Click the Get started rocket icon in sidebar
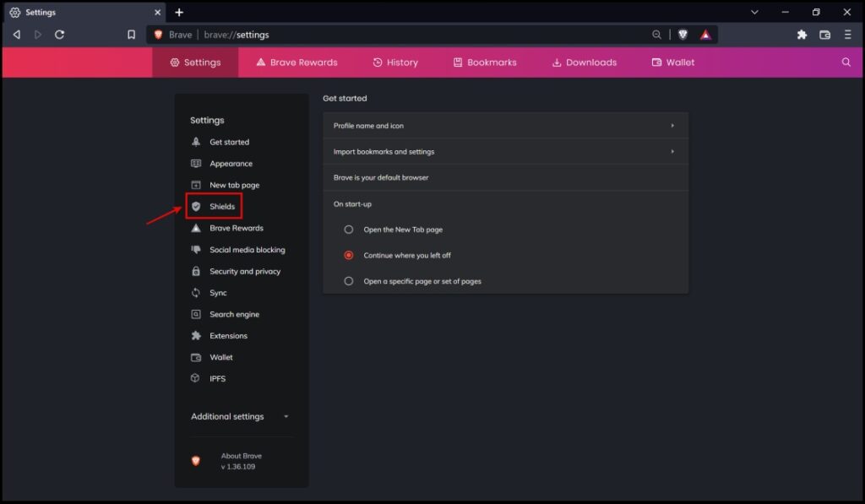The height and width of the screenshot is (504, 865). click(196, 142)
